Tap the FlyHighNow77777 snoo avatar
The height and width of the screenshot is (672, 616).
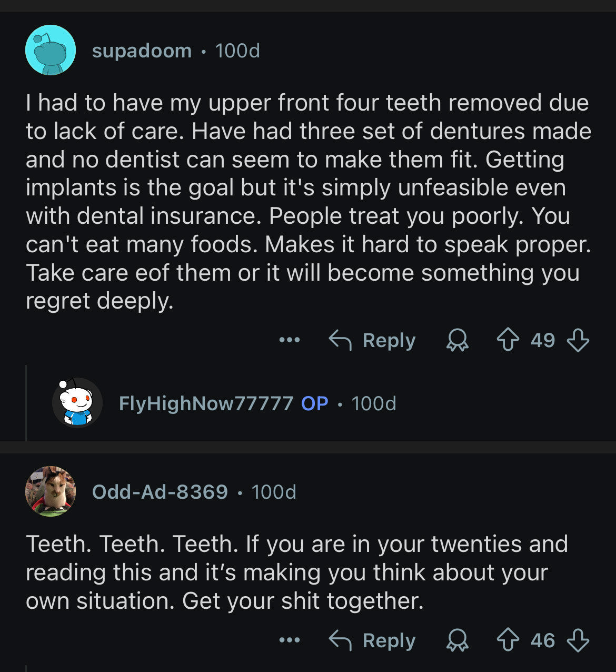pos(77,403)
